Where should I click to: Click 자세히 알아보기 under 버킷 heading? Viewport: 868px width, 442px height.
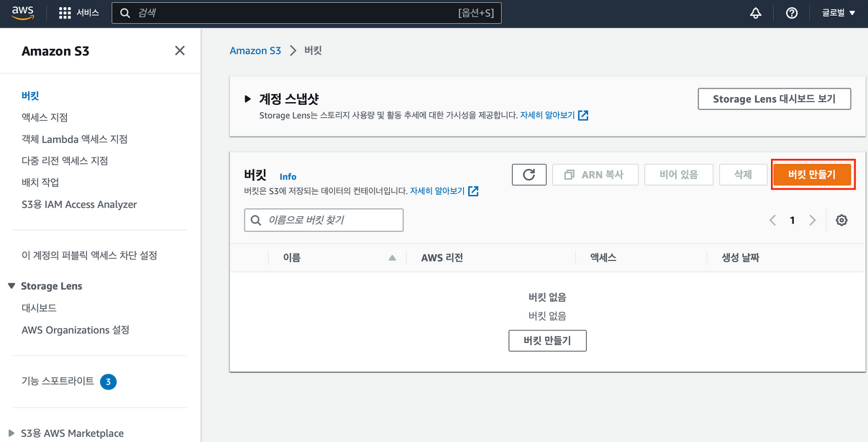coord(437,191)
